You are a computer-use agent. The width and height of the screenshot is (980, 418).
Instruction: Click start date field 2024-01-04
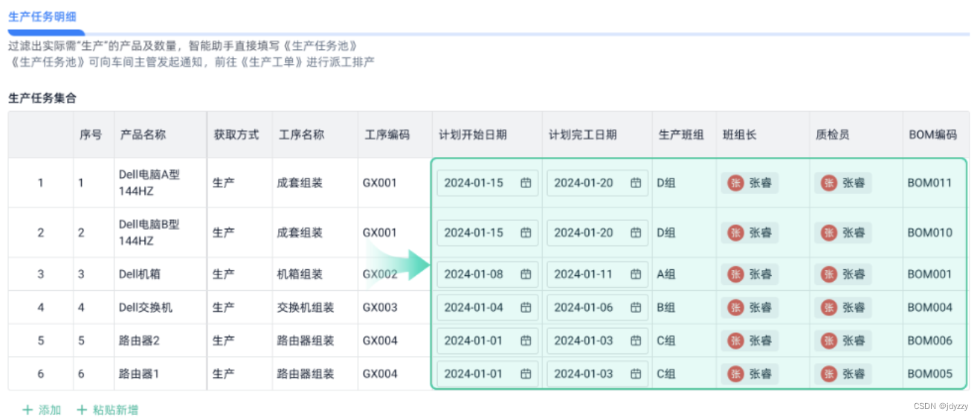(x=488, y=307)
